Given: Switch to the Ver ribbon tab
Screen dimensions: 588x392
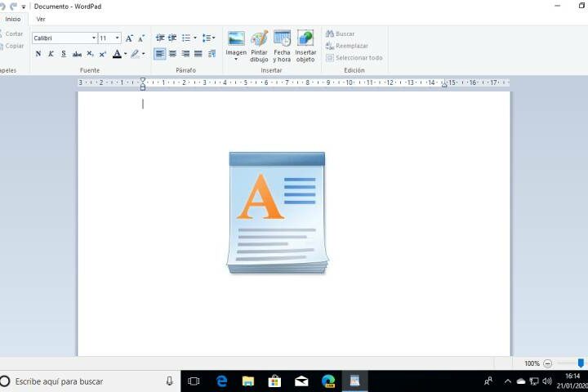Looking at the screenshot, I should tap(41, 19).
